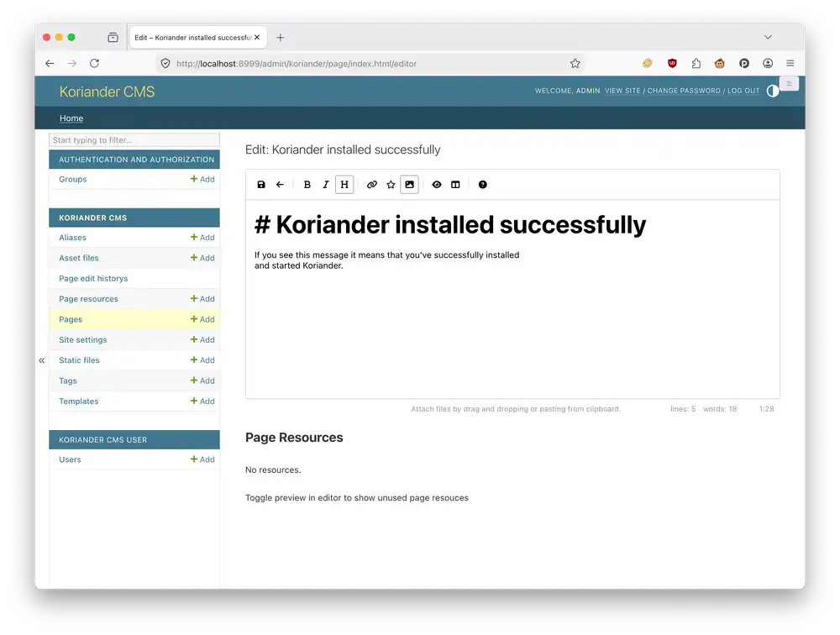Open Groups in the sidebar
The height and width of the screenshot is (635, 840).
tap(73, 179)
